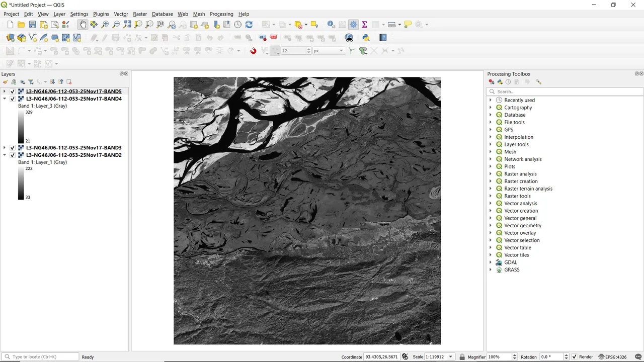Enable snapping with the red magnet icon
This screenshot has width=644, height=362.
coord(253,50)
